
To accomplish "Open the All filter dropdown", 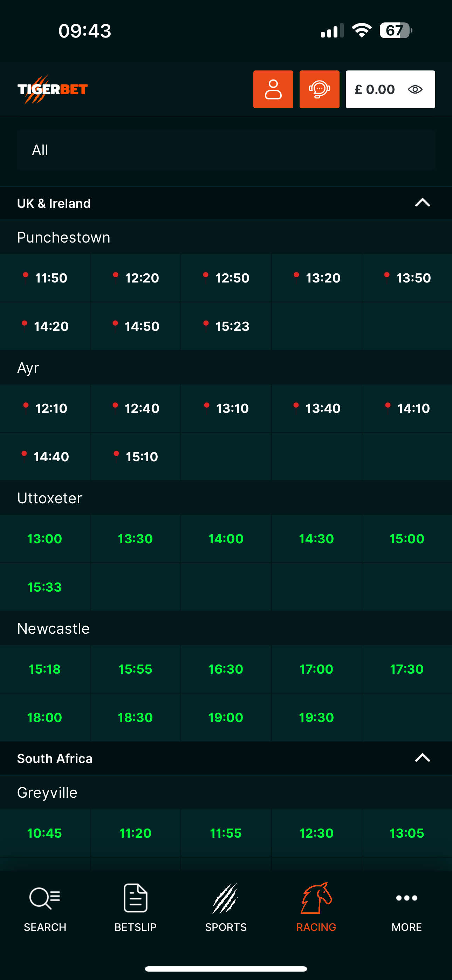I will click(x=226, y=150).
